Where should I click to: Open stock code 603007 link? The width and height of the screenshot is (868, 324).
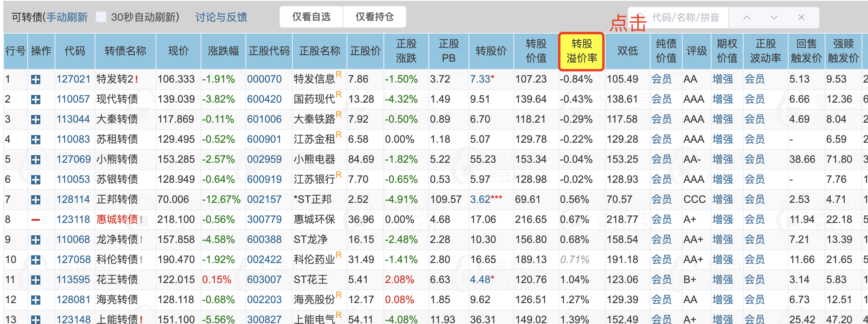(264, 279)
